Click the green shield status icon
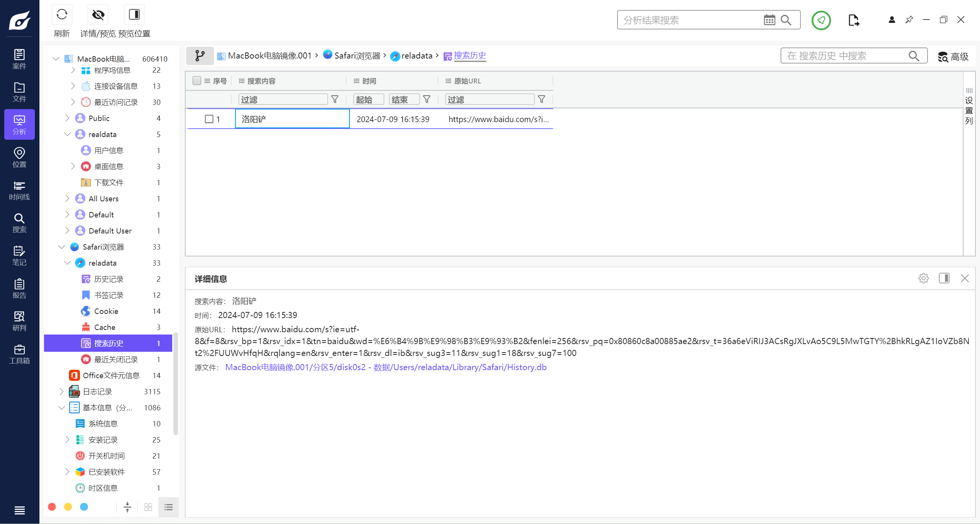This screenshot has height=524, width=980. pos(821,20)
